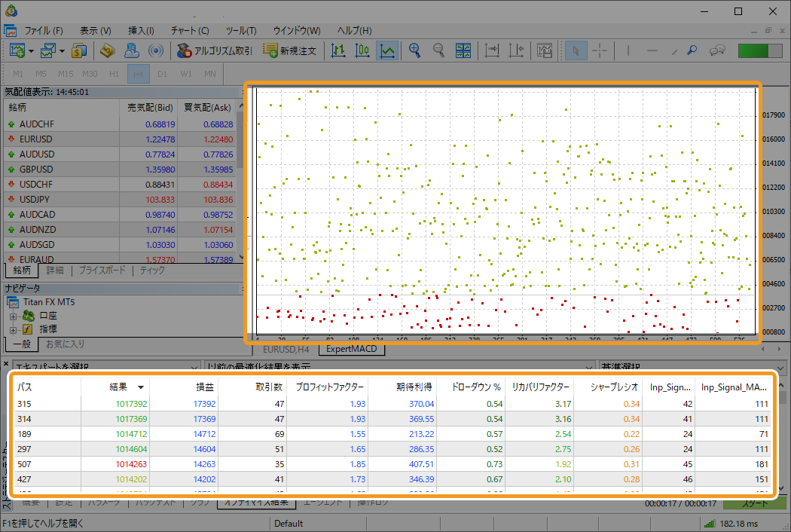The image size is (791, 532).
Task: Select optimization result pass 315
Action: 393,404
